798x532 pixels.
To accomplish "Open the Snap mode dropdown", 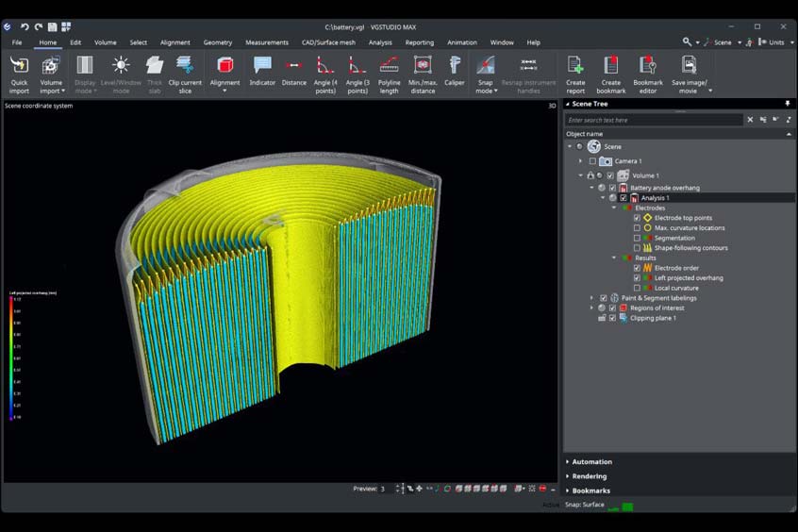I will (x=485, y=91).
